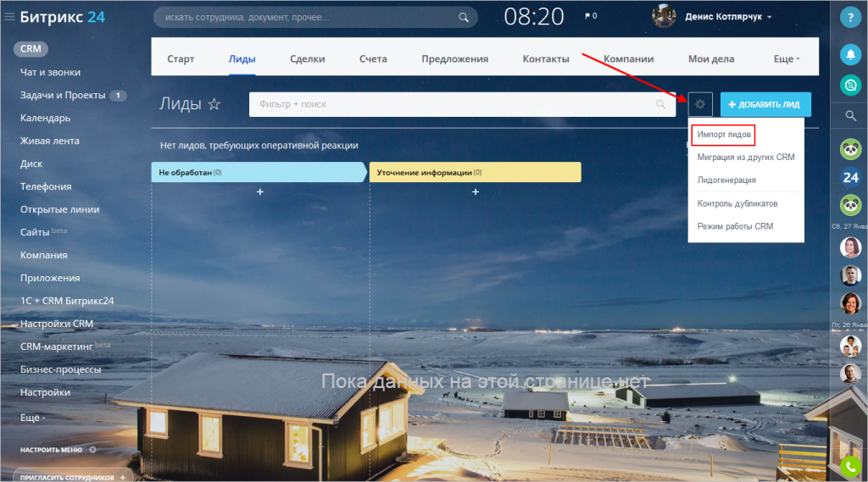Click the Уточнение информации stage header
This screenshot has height=482, width=868.
[476, 172]
